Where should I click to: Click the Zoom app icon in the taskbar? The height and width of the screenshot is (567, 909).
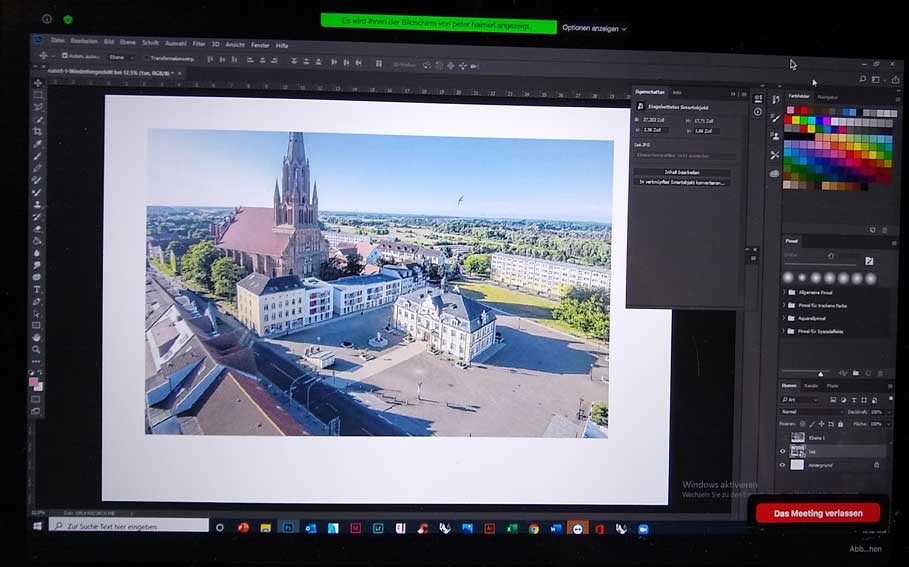(644, 528)
